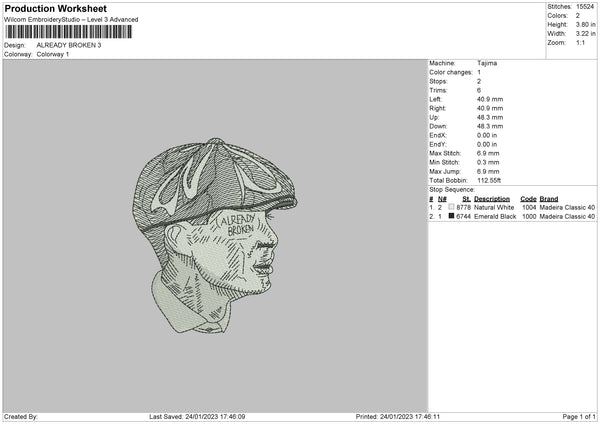Click the Trims value 6
Screen dimensions: 600x424
click(479, 90)
